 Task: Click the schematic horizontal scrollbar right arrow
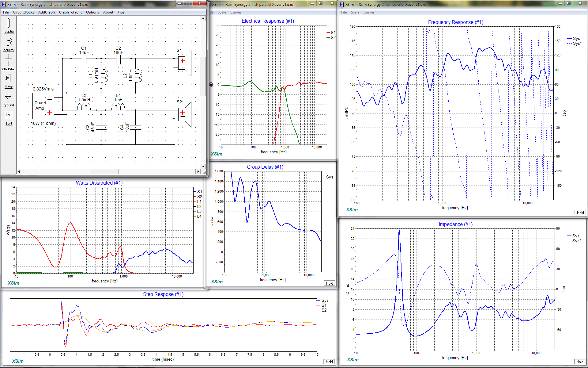tap(198, 171)
